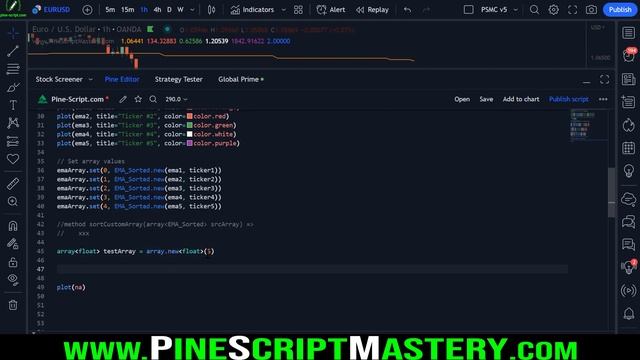Screen dimensions: 640x360
Task: Expand the Stock Screener dropdown arrow
Action: pos(91,79)
